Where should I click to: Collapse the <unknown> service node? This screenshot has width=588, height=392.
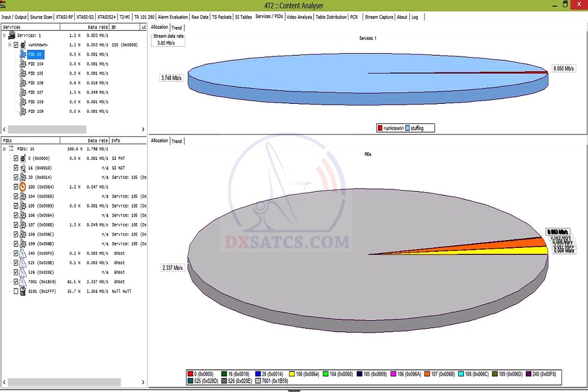pyautogui.click(x=10, y=45)
